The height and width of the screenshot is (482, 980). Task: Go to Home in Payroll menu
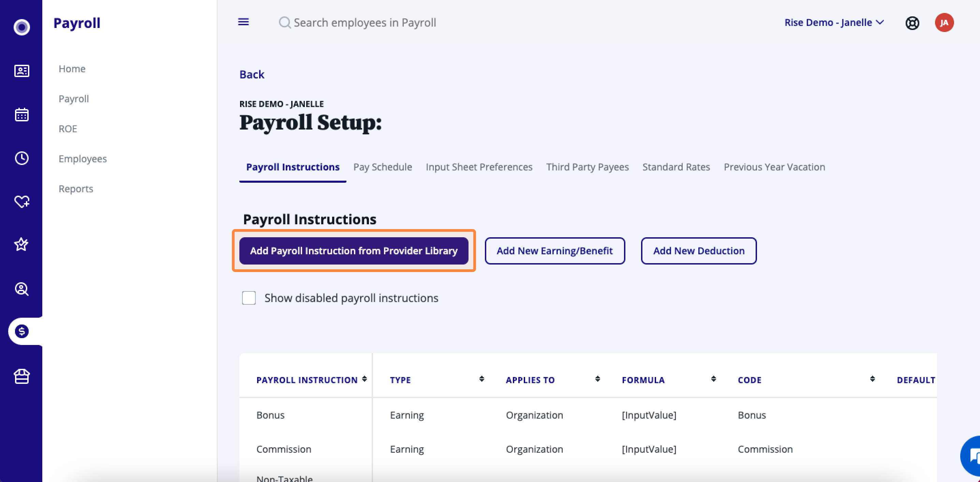click(x=72, y=69)
